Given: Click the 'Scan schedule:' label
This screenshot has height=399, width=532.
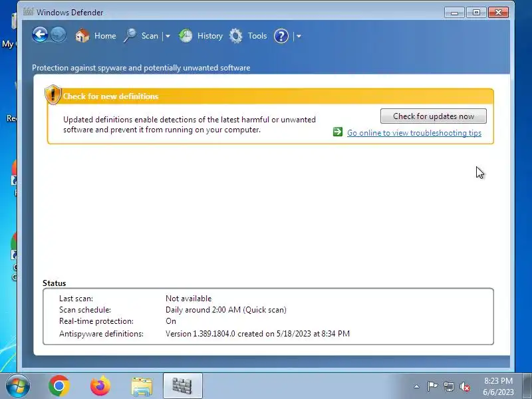Looking at the screenshot, I should point(85,310).
